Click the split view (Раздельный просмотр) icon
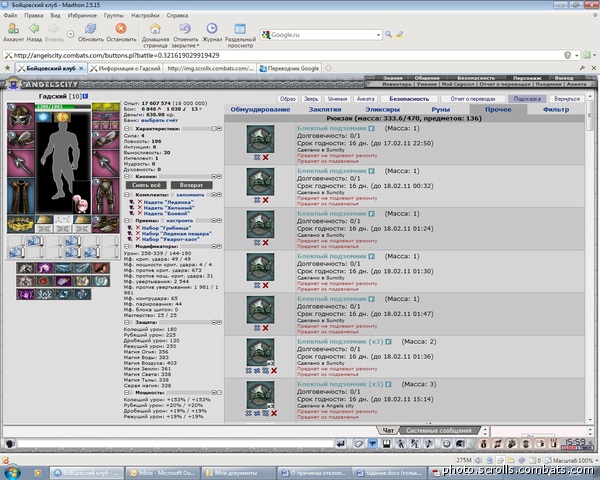 point(240,29)
